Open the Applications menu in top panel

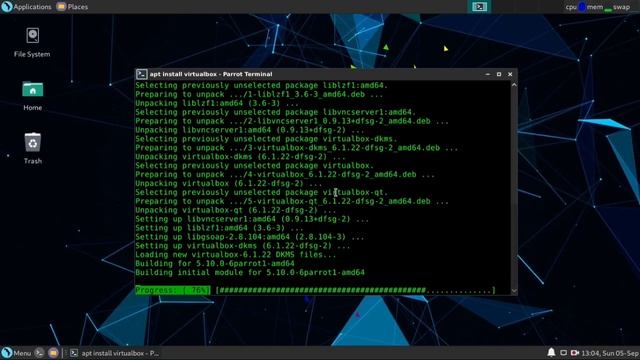(27, 7)
